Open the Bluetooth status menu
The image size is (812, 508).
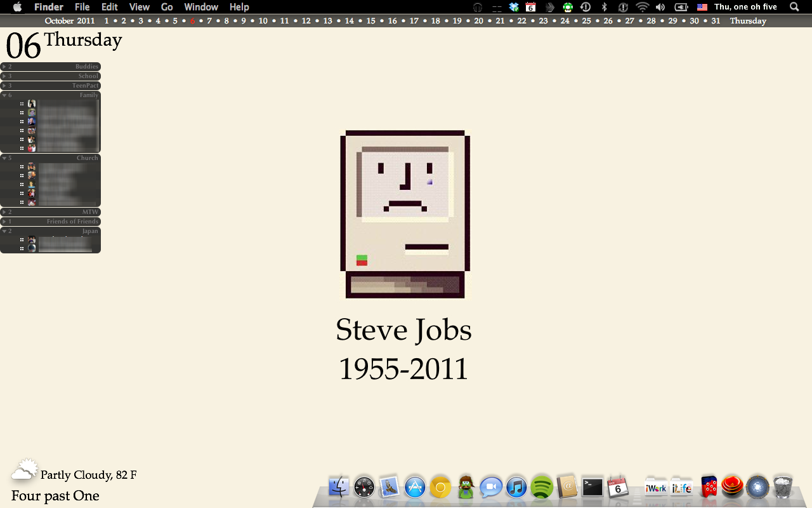[x=605, y=7]
